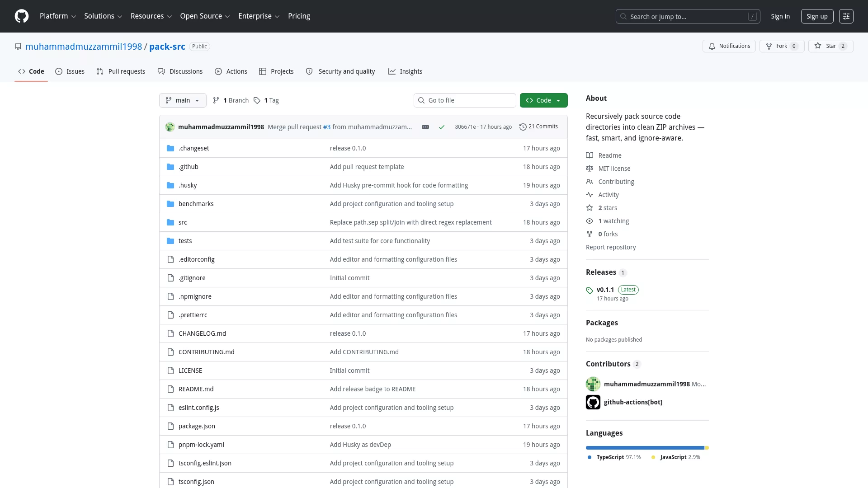Viewport: 868px width, 488px height.
Task: Switch to the Projects tab
Action: point(276,71)
